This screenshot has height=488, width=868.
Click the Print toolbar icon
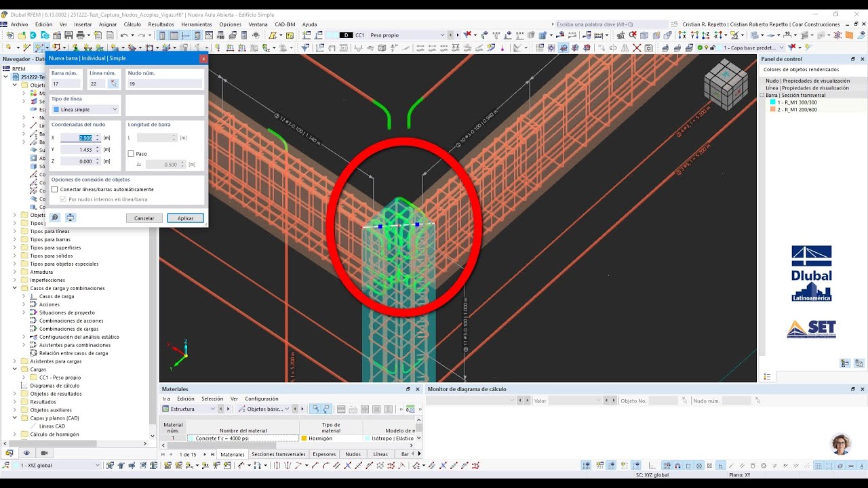click(x=80, y=35)
